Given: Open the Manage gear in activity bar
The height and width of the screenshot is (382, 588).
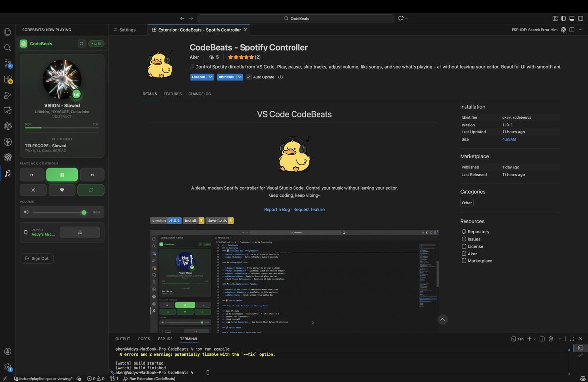Looking at the screenshot, I should click(7, 367).
